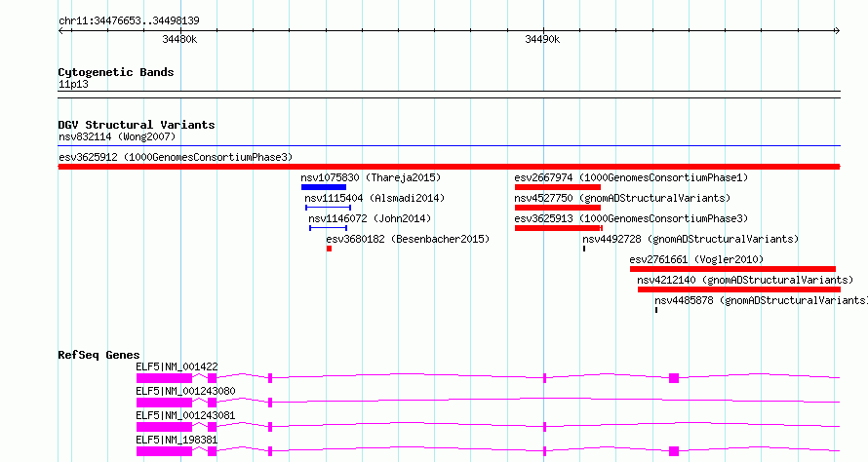Screen dimensions: 868x462
Task: Open esv2667974 (1000GenomesConsortiumPhase1) label
Action: pyautogui.click(x=631, y=177)
